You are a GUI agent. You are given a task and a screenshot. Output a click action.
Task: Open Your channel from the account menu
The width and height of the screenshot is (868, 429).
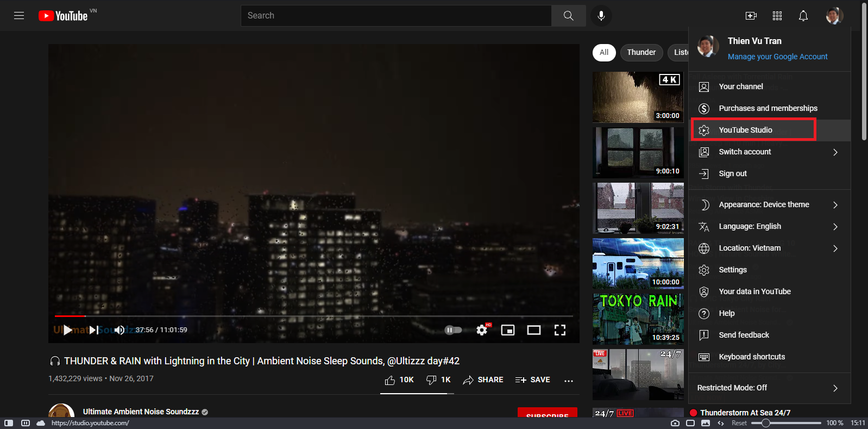tap(770, 86)
